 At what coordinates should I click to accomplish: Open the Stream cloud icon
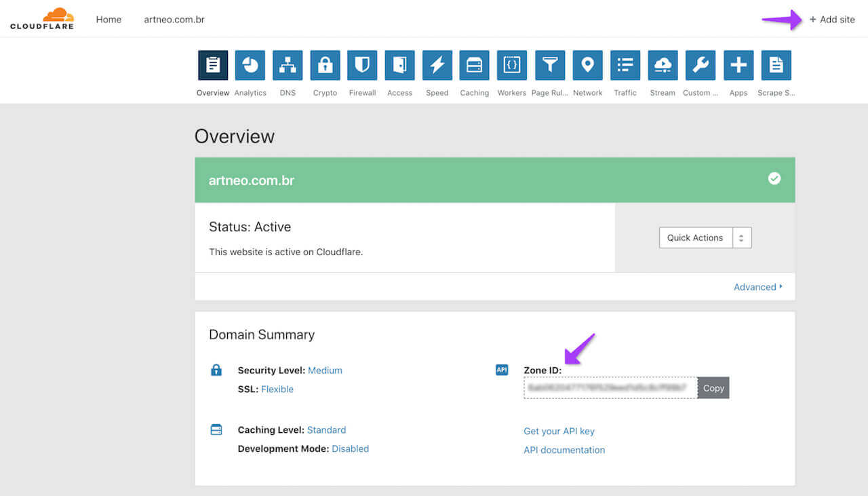[x=663, y=65]
